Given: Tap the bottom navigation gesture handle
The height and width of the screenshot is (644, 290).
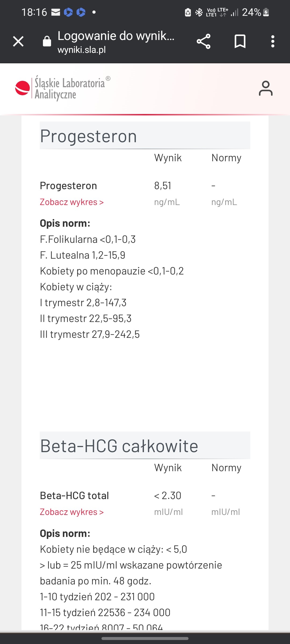Looking at the screenshot, I should point(145,639).
